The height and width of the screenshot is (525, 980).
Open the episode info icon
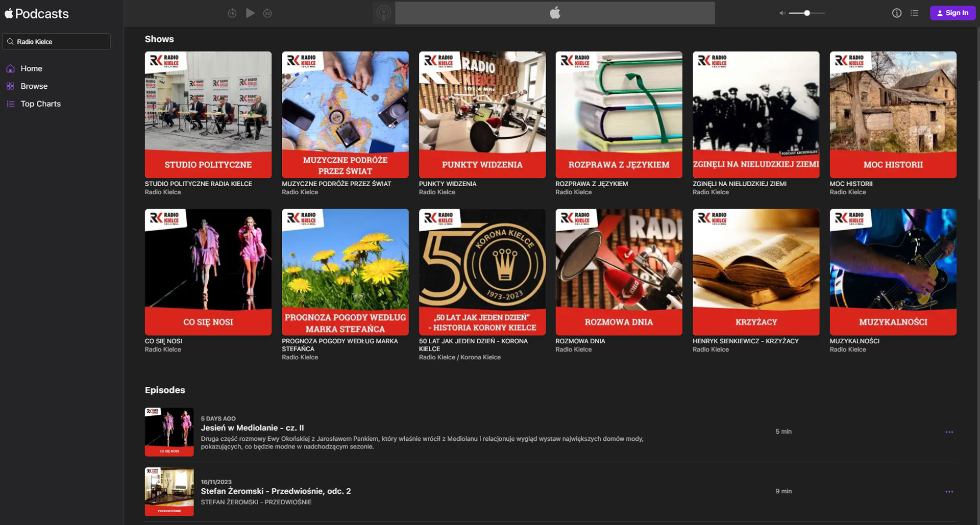click(897, 13)
